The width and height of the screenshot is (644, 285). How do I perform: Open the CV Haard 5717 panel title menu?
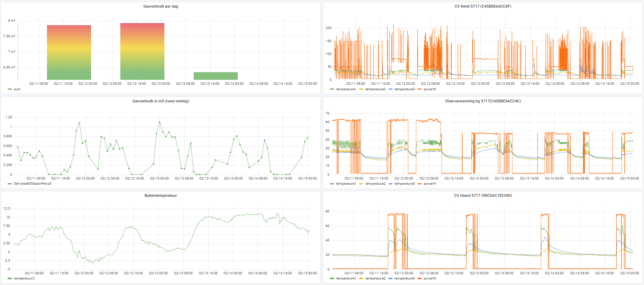pos(483,195)
